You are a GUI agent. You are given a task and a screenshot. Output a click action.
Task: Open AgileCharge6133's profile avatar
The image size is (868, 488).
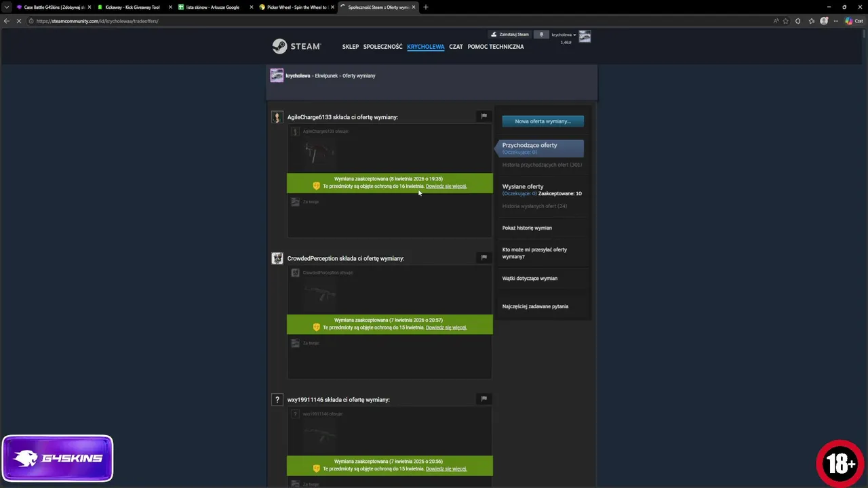[277, 117]
